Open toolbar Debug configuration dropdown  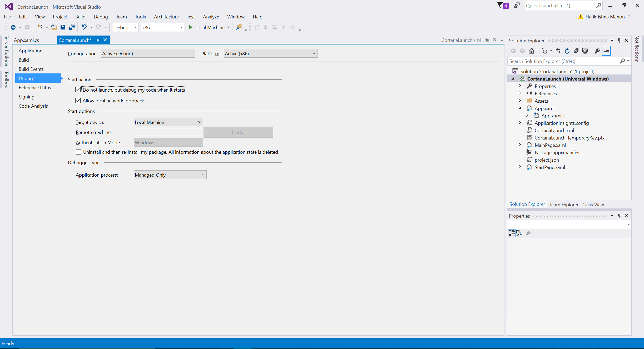(125, 27)
